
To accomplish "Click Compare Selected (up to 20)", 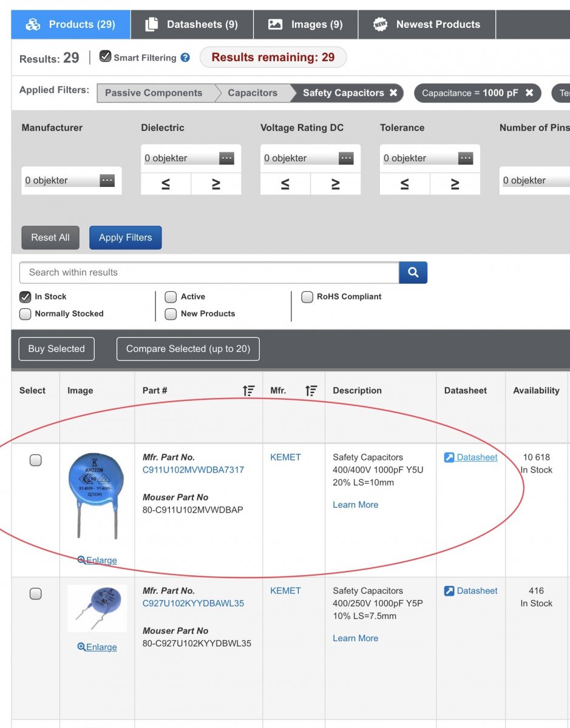I will click(x=188, y=349).
